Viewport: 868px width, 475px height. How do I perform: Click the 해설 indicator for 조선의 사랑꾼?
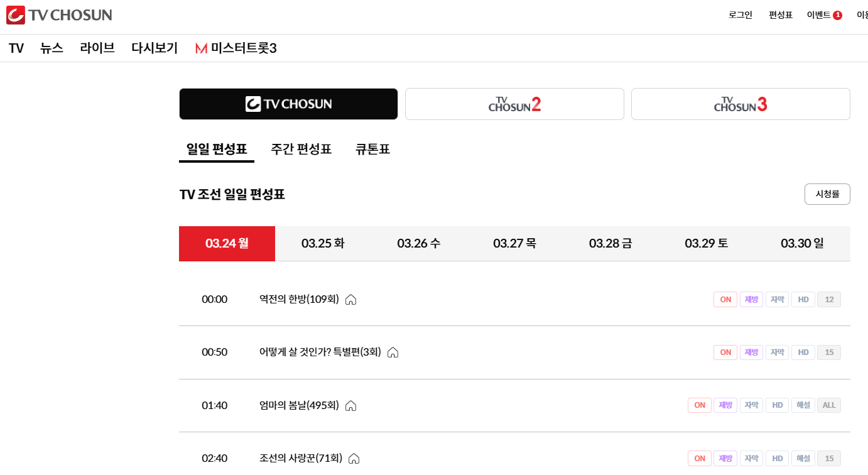point(803,459)
